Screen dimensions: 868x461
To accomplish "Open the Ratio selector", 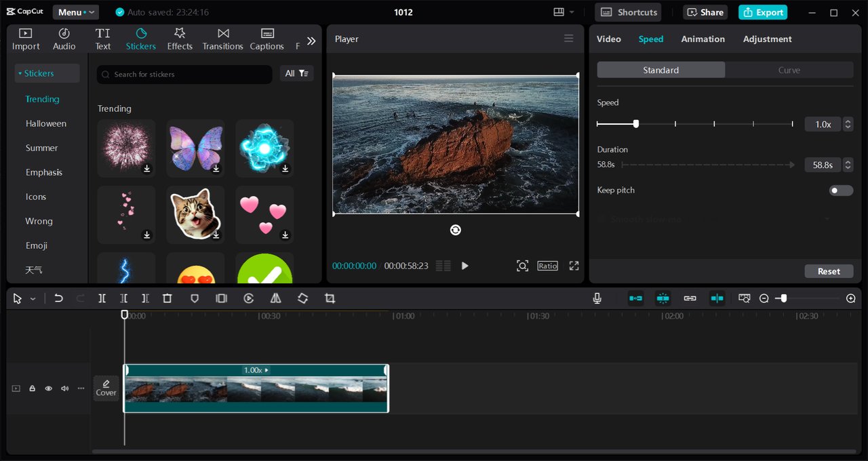I will pos(547,266).
